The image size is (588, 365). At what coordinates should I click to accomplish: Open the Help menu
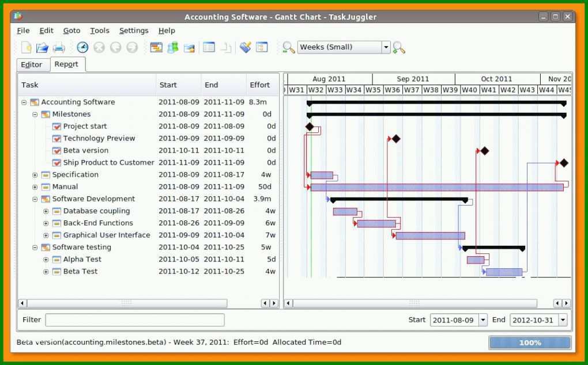point(167,31)
